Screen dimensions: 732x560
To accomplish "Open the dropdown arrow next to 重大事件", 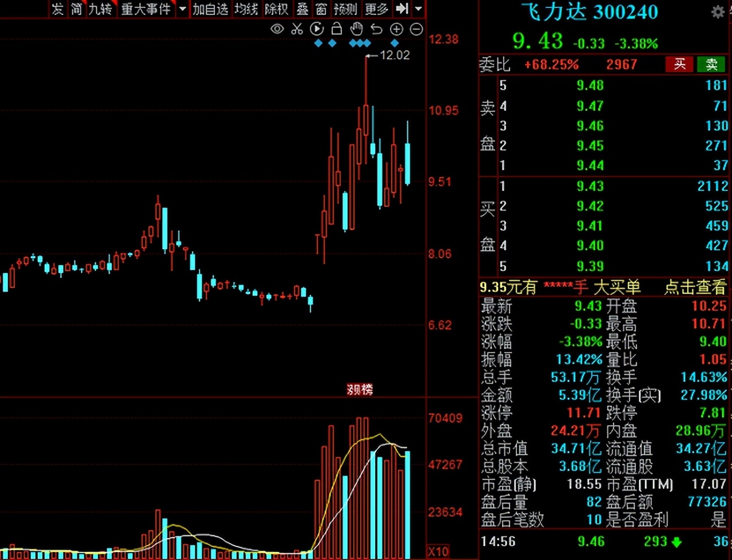I will tap(182, 9).
